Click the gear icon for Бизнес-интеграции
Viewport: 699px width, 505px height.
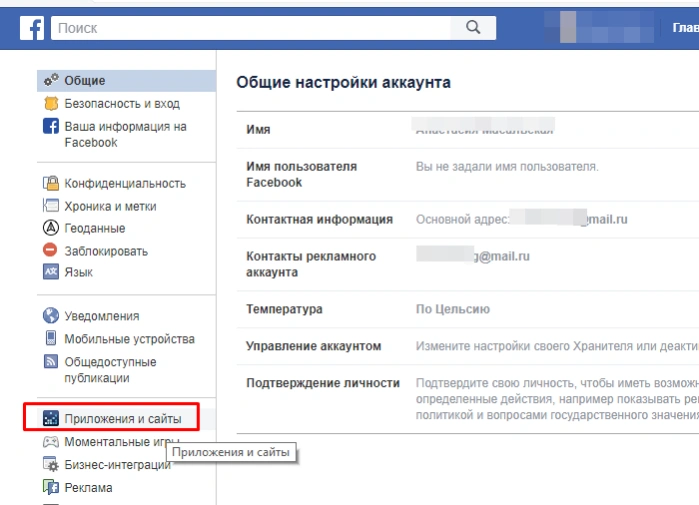[x=51, y=464]
